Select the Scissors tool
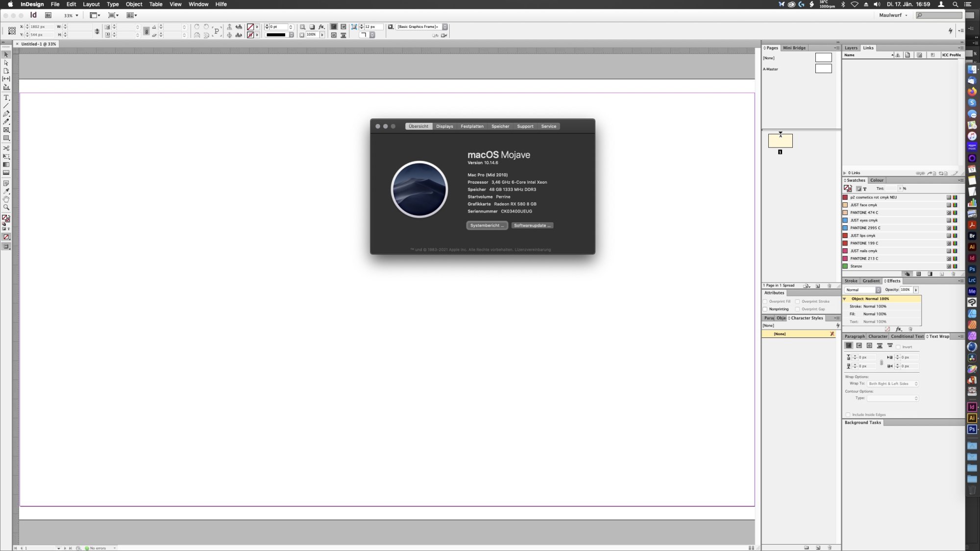The height and width of the screenshot is (551, 980). point(6,148)
